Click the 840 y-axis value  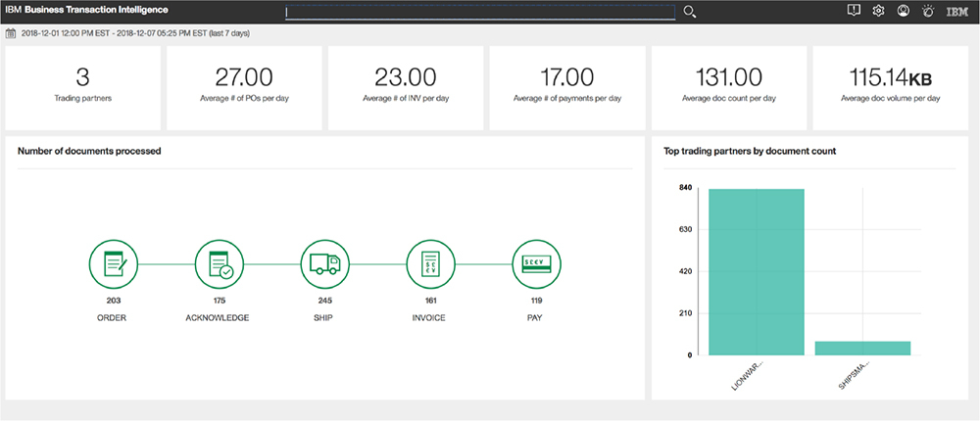click(686, 188)
